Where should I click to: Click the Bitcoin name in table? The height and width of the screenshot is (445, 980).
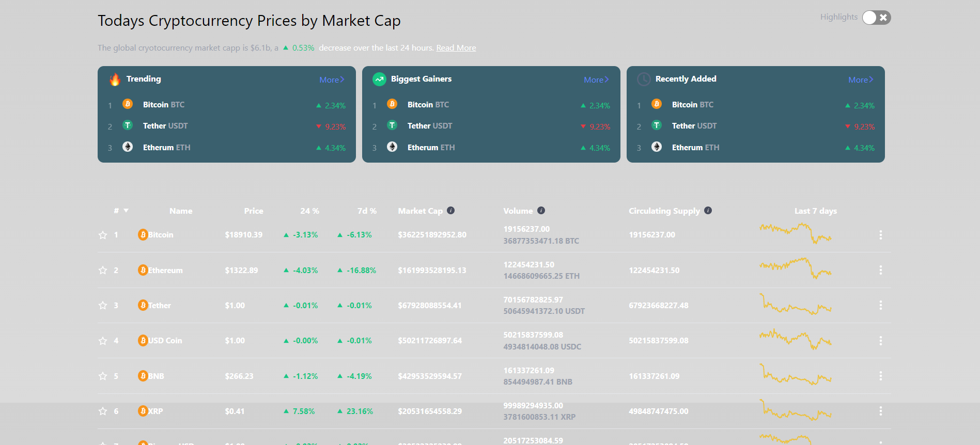(161, 234)
